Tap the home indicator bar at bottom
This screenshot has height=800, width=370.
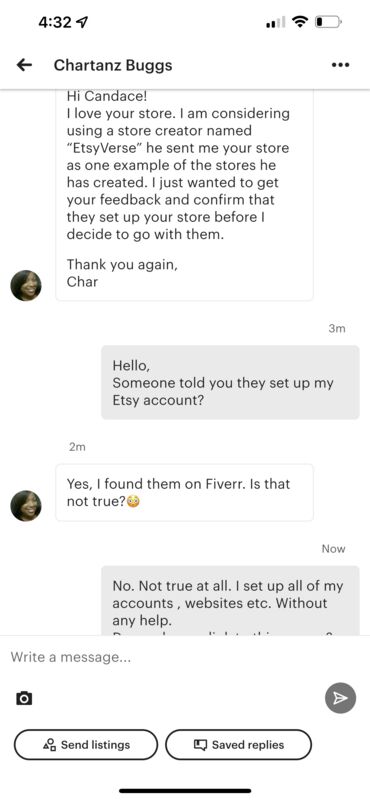click(185, 791)
